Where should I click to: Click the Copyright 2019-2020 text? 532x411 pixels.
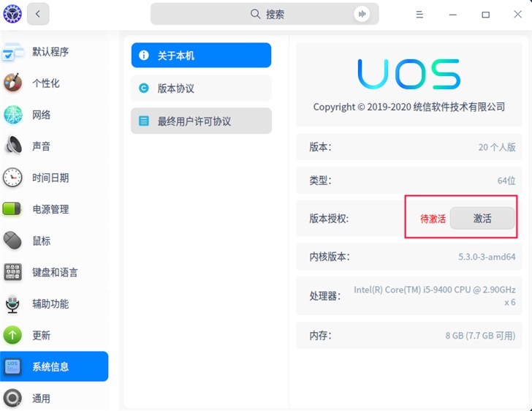tap(408, 107)
